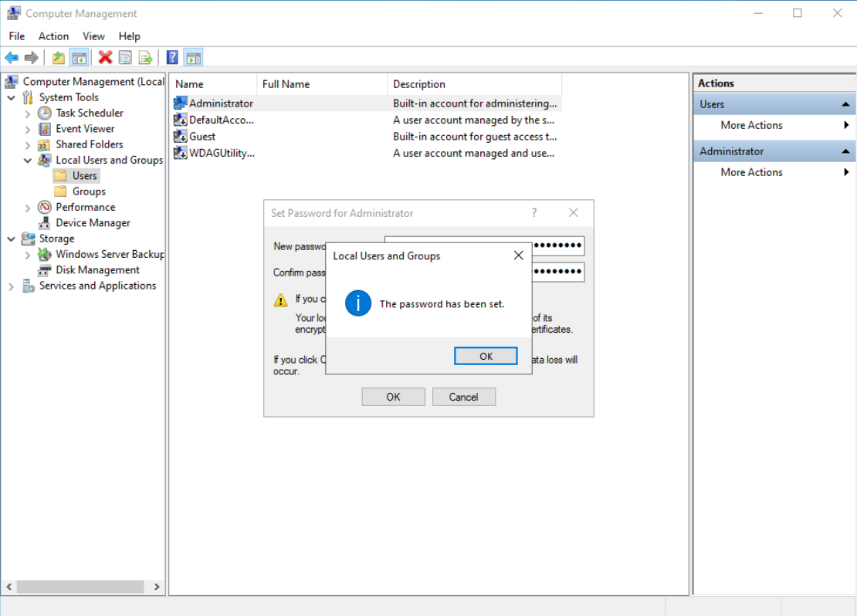Toggle the Show/Hide Console Tree toolbar icon

tap(80, 57)
